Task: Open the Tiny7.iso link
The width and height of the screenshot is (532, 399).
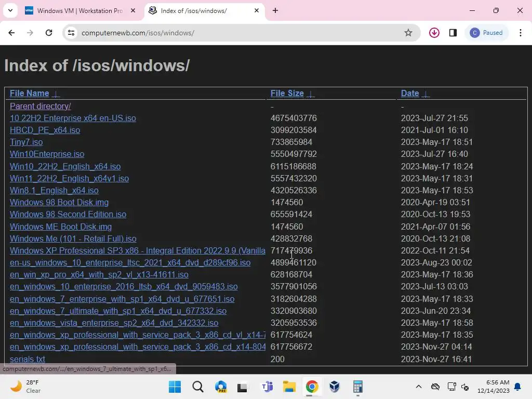Action: coord(26,142)
